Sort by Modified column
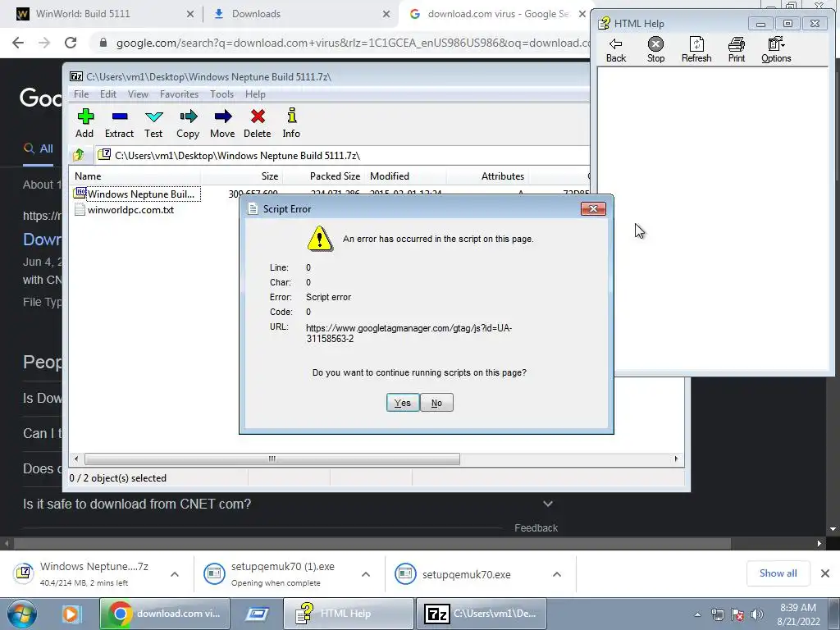840x630 pixels. tap(405, 176)
